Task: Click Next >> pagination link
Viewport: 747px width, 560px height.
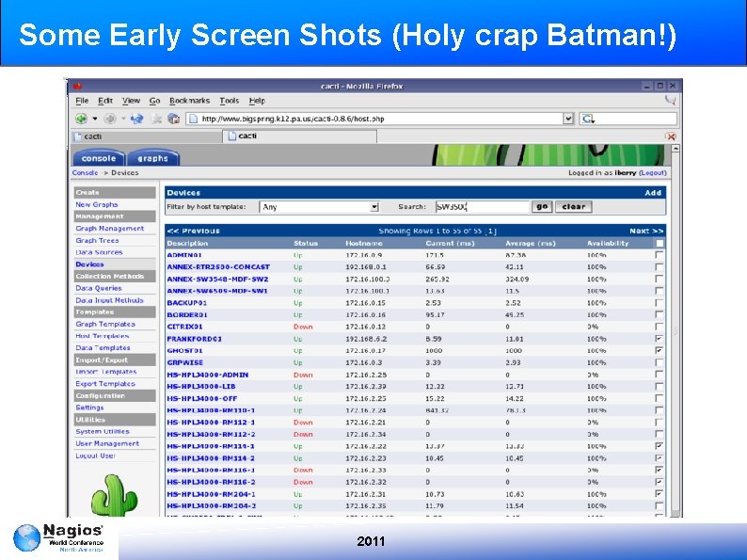Action: 646,232
